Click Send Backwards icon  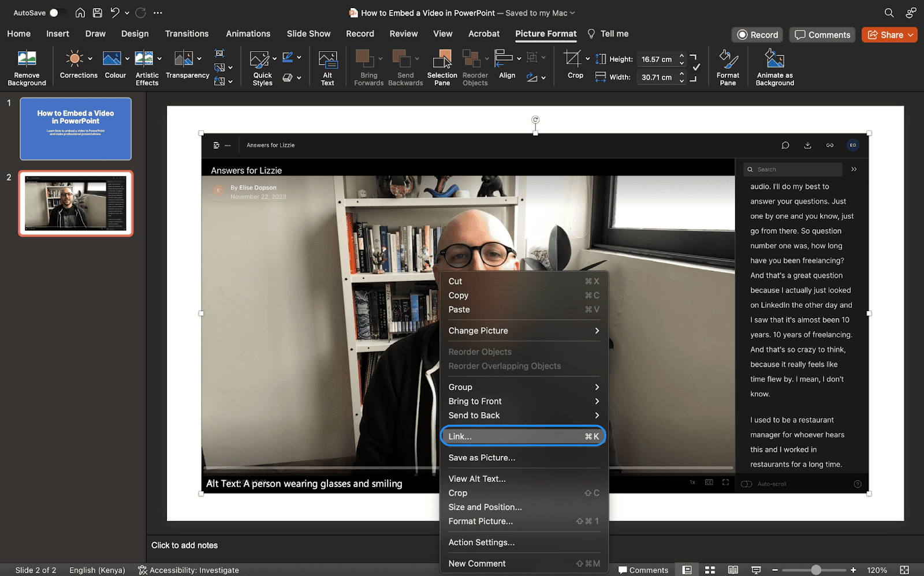click(401, 59)
